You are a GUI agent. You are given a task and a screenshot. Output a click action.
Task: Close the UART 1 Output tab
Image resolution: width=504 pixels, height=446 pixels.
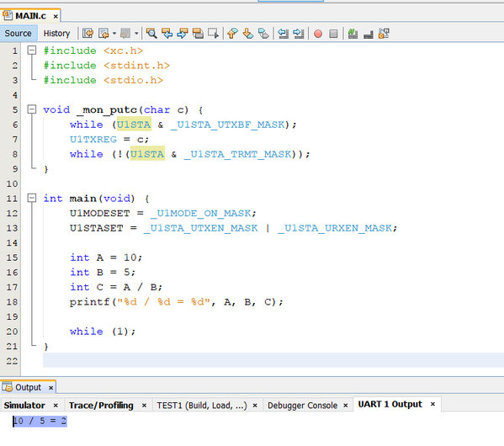[x=432, y=404]
